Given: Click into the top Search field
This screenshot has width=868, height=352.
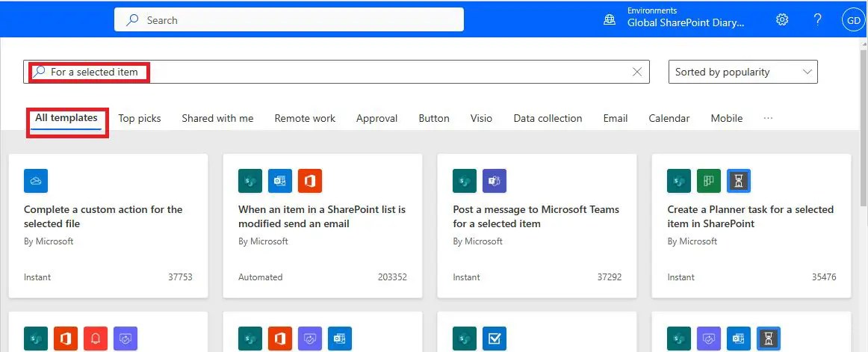Looking at the screenshot, I should (x=289, y=20).
